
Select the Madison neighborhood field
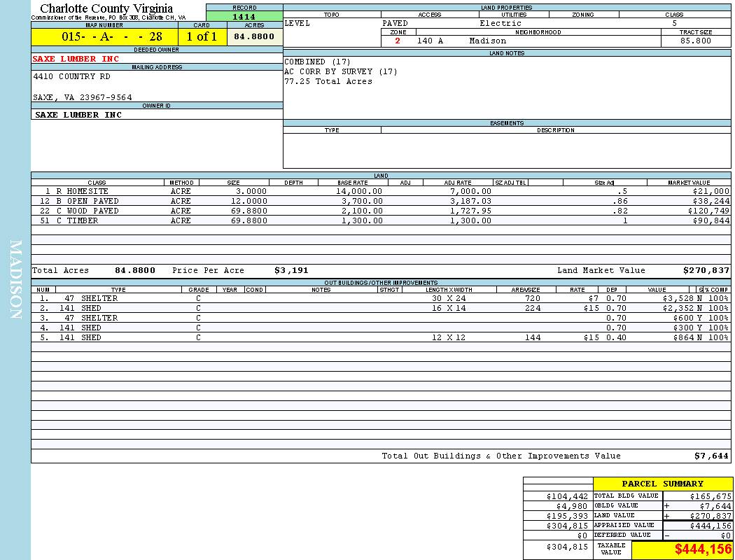tap(487, 41)
